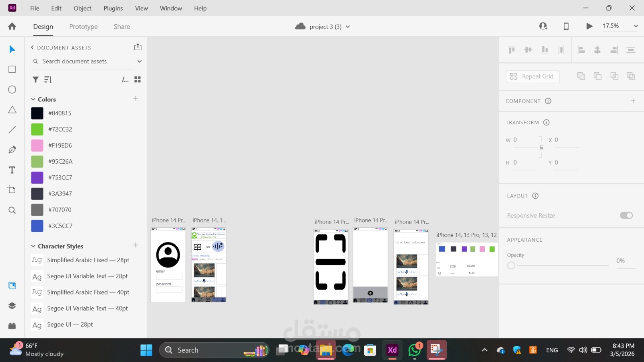Align top edges icon

512,50
